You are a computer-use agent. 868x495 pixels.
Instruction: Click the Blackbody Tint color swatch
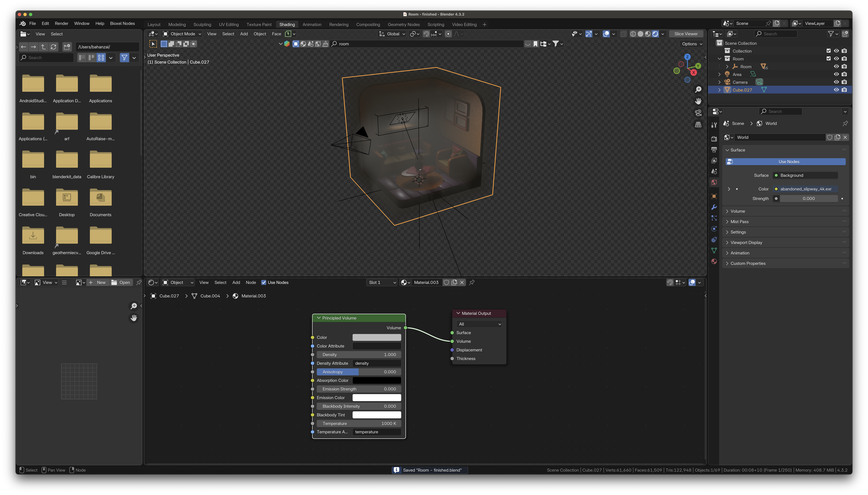pyautogui.click(x=377, y=415)
